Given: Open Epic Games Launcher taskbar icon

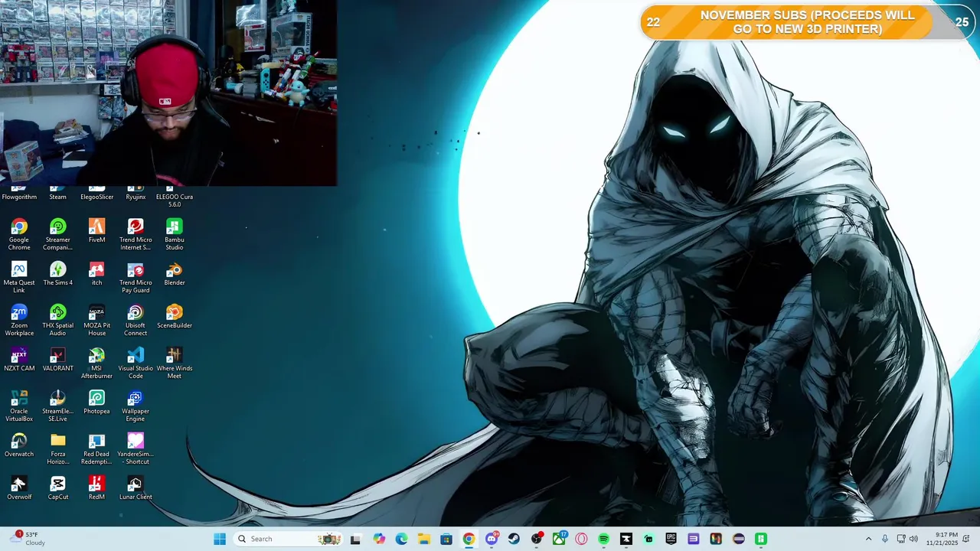Looking at the screenshot, I should click(x=671, y=539).
